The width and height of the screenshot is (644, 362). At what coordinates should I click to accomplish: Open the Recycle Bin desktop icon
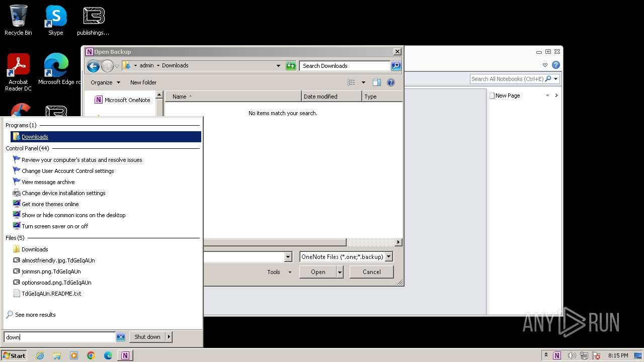pos(18,20)
